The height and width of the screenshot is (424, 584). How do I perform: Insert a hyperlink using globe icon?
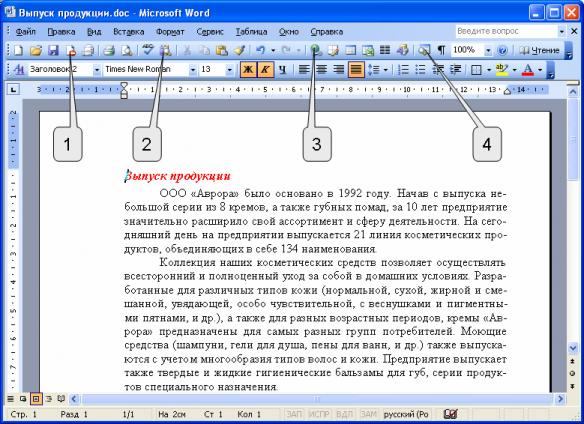(x=316, y=50)
